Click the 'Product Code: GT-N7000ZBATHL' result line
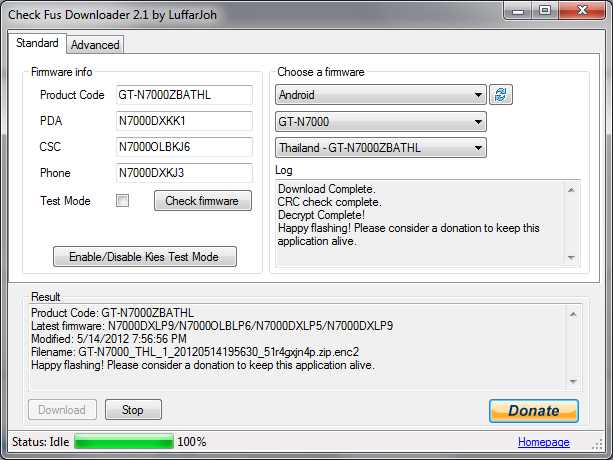This screenshot has width=613, height=460. click(x=112, y=313)
